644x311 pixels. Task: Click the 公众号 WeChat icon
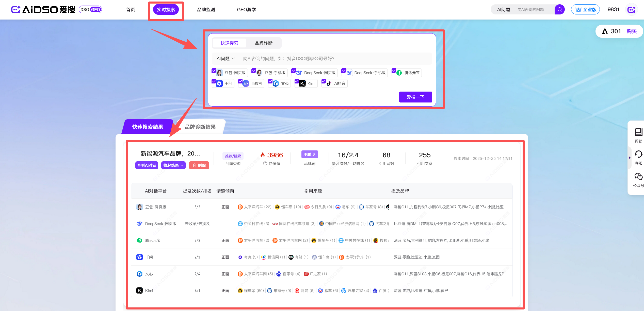pos(638,177)
